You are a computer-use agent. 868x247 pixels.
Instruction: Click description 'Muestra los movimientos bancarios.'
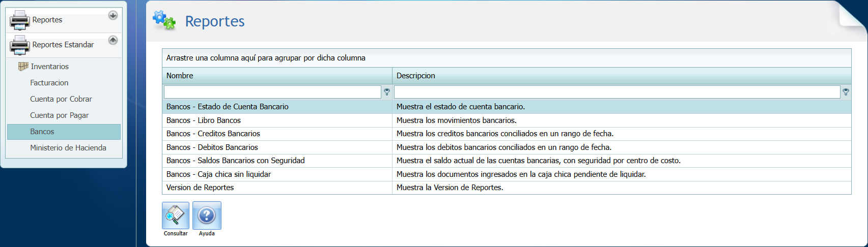[x=457, y=120]
